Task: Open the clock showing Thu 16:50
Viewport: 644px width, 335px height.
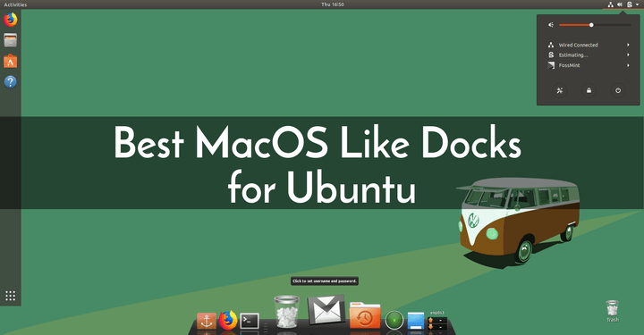Action: [x=333, y=4]
